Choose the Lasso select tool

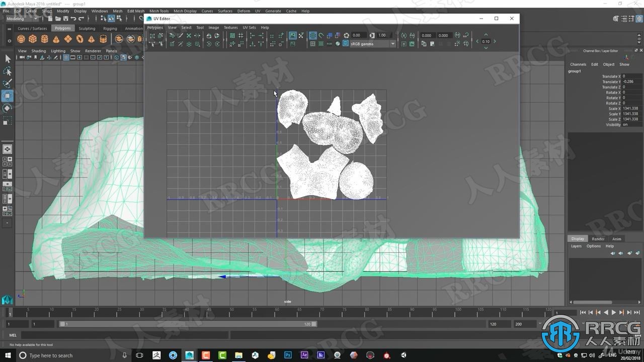click(x=8, y=71)
